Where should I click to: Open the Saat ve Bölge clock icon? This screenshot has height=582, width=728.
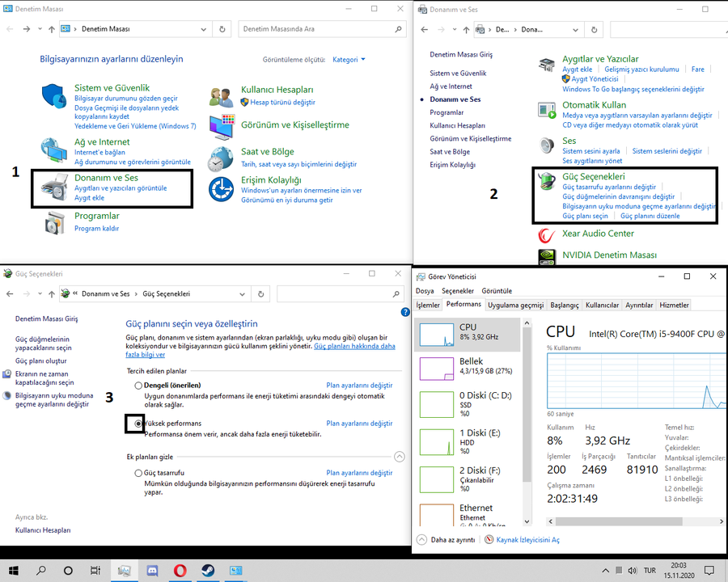220,158
